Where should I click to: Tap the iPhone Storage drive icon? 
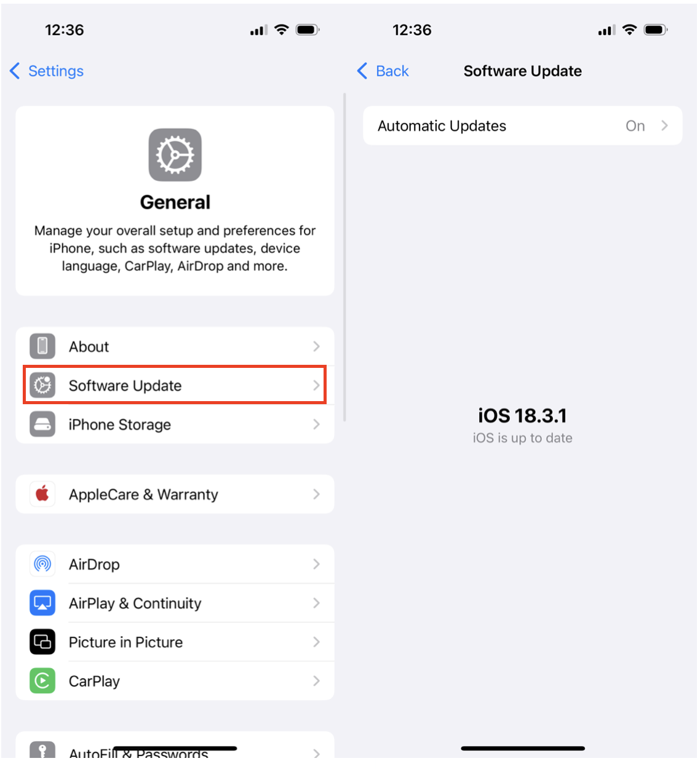tap(42, 424)
